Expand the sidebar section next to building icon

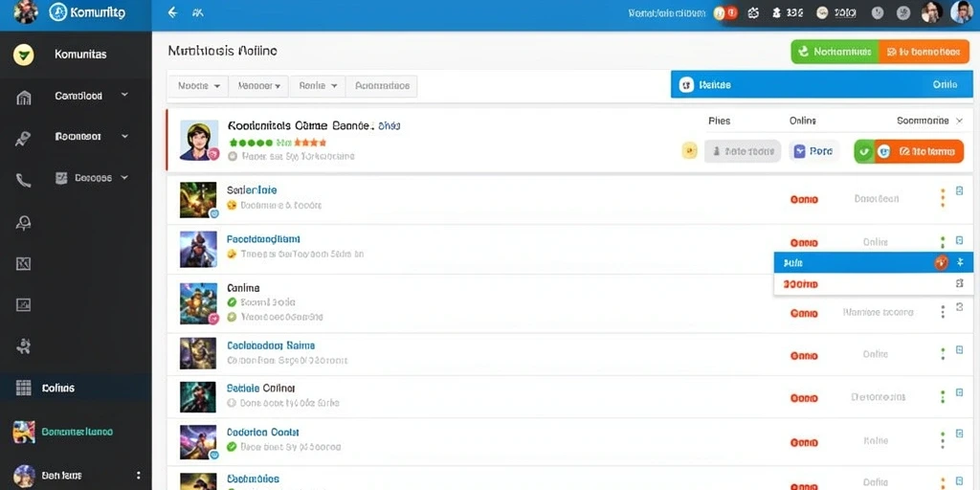(124, 95)
